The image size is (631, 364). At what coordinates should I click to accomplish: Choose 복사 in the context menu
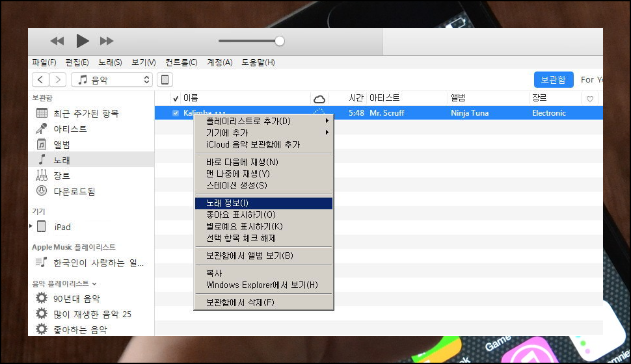[263, 273]
